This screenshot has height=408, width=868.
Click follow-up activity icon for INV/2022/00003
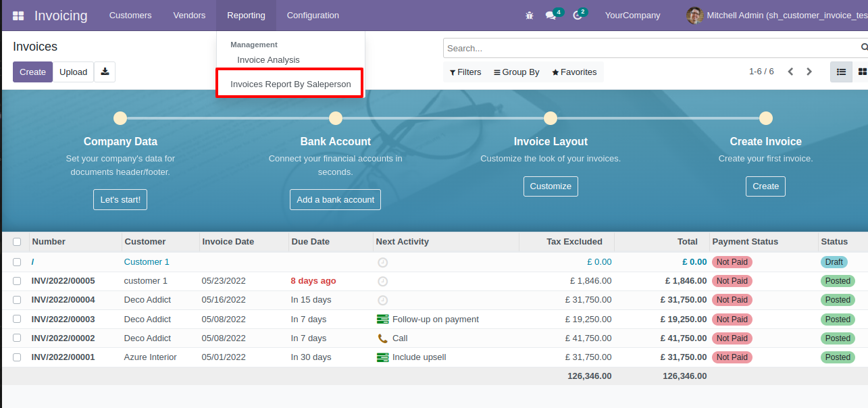[x=382, y=320]
